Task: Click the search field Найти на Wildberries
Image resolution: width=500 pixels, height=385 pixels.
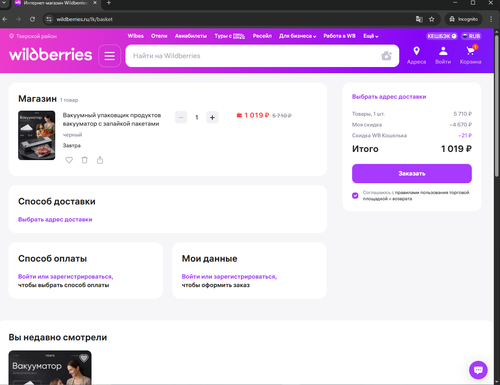Action: click(x=253, y=56)
